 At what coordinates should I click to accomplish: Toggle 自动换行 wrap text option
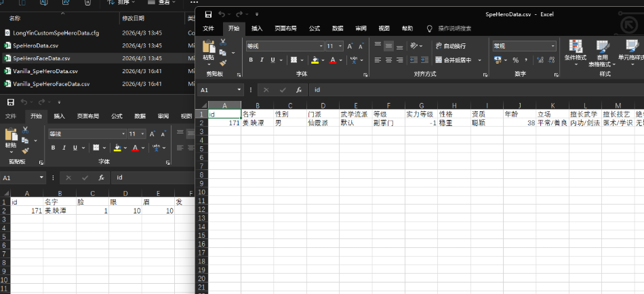[x=449, y=46]
